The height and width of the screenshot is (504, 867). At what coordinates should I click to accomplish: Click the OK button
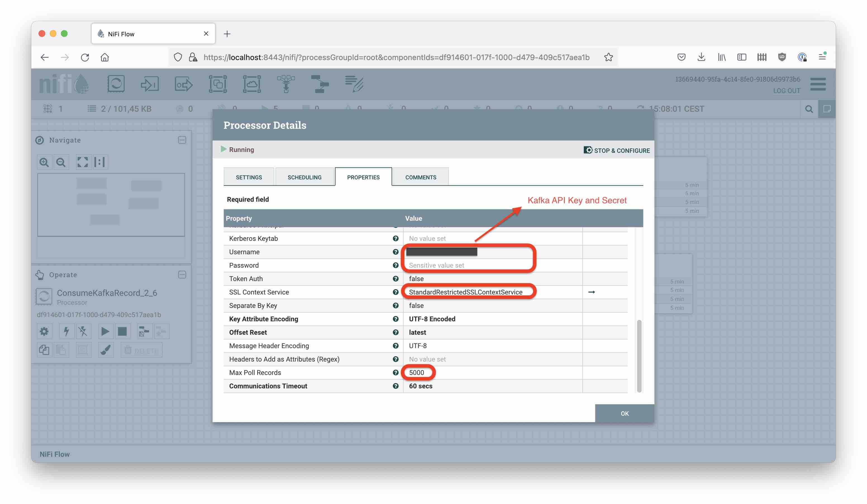(x=625, y=413)
